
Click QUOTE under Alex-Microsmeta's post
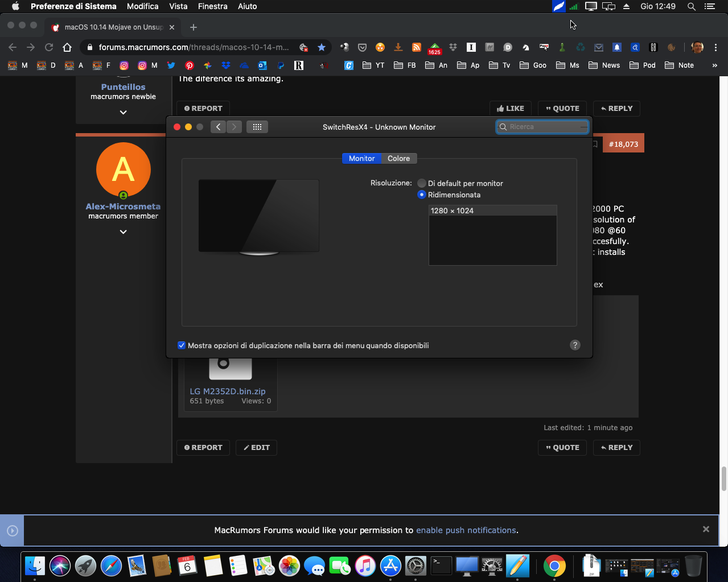click(562, 447)
